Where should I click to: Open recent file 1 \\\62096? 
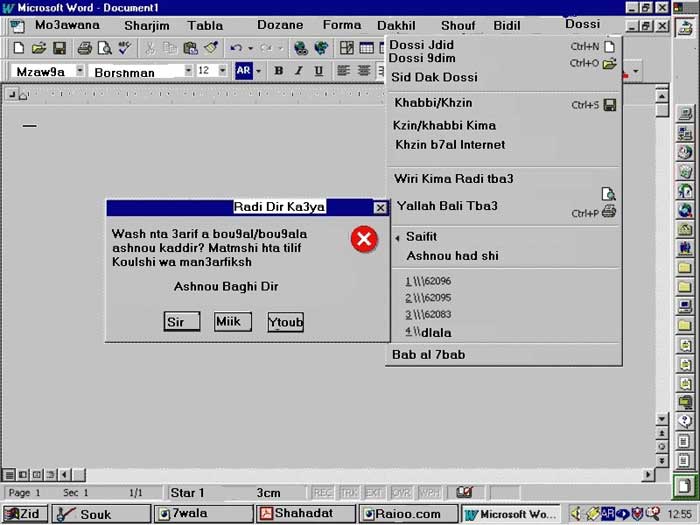[x=428, y=281]
